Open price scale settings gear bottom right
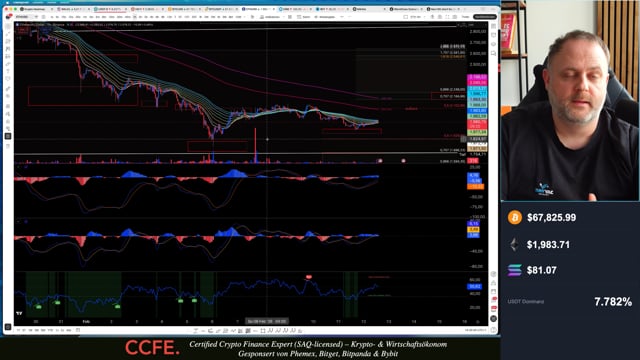640x360 pixels. tap(478, 322)
